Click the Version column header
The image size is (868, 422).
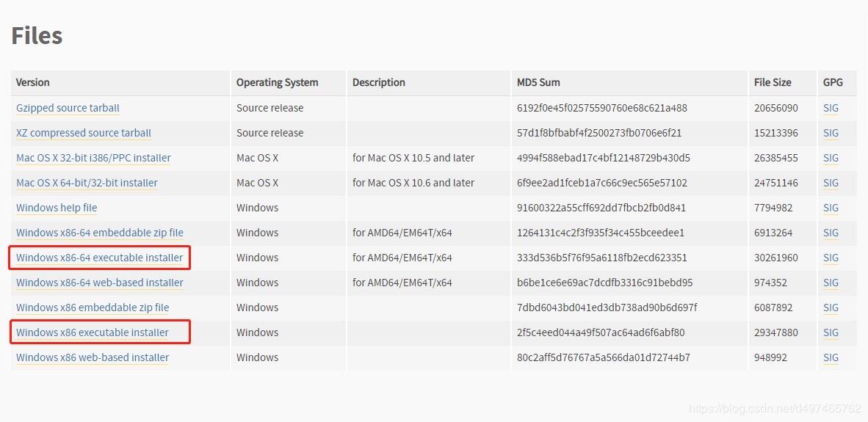tap(33, 82)
